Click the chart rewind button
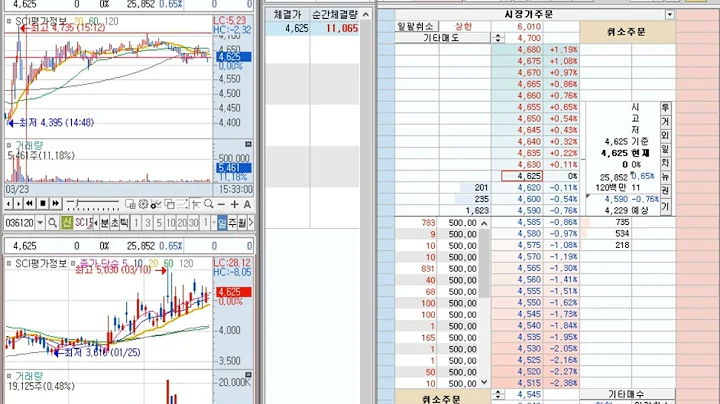720x404 pixels. [x=29, y=204]
